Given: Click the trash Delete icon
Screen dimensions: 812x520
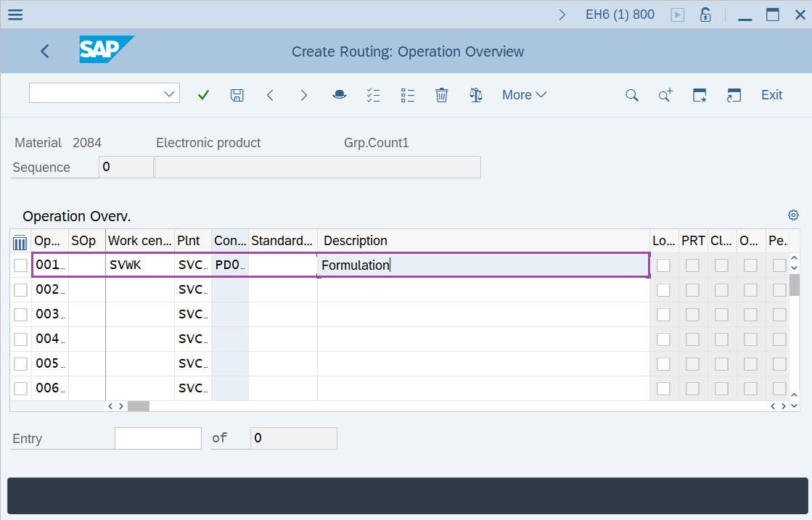Looking at the screenshot, I should pyautogui.click(x=441, y=94).
